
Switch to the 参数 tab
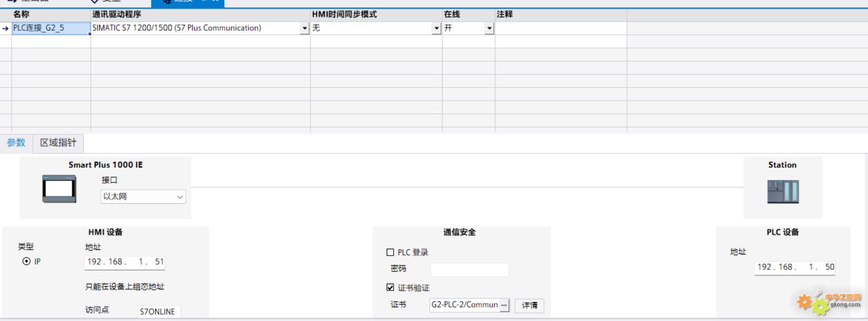click(x=16, y=143)
